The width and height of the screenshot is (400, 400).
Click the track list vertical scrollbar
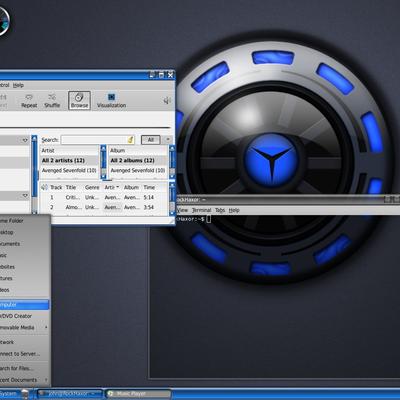(x=172, y=199)
